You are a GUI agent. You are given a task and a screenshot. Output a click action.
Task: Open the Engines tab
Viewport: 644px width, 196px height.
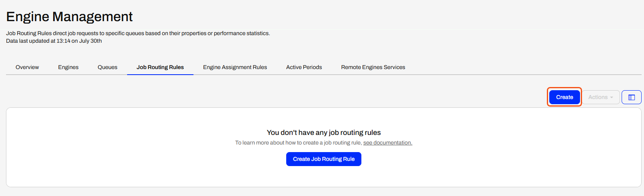coord(68,67)
